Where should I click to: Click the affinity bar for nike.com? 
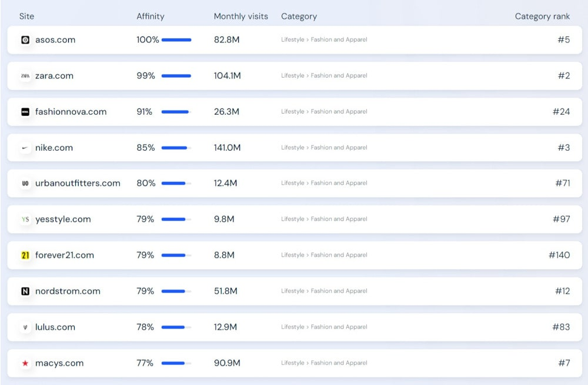[176, 148]
